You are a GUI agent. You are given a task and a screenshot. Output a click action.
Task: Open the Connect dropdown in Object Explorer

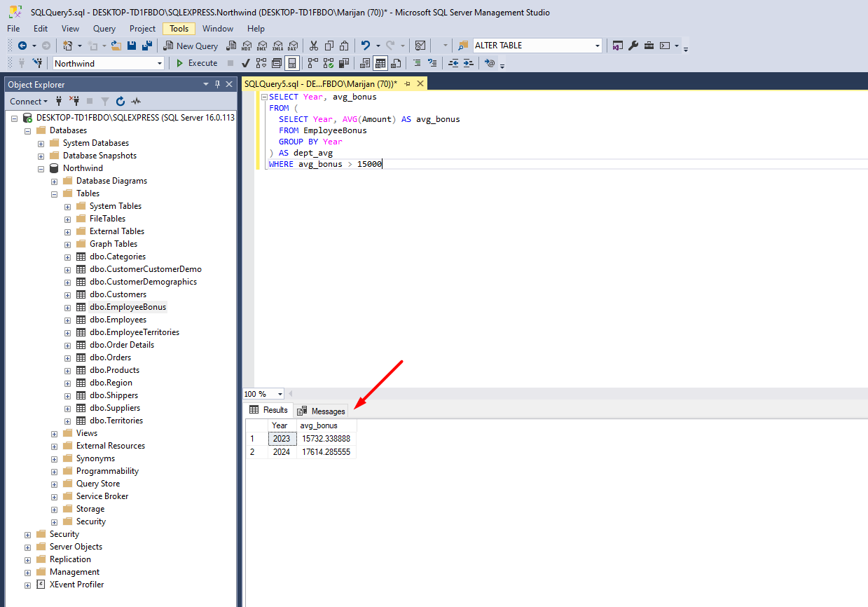29,101
